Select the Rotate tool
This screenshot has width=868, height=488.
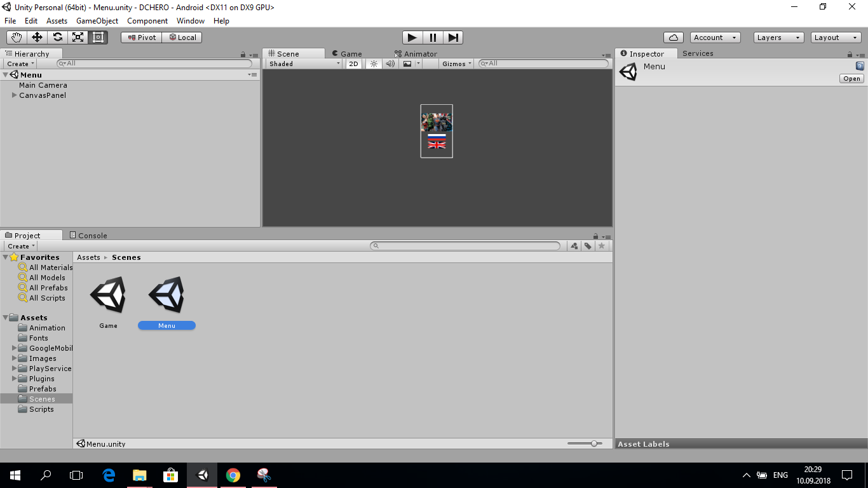(58, 37)
